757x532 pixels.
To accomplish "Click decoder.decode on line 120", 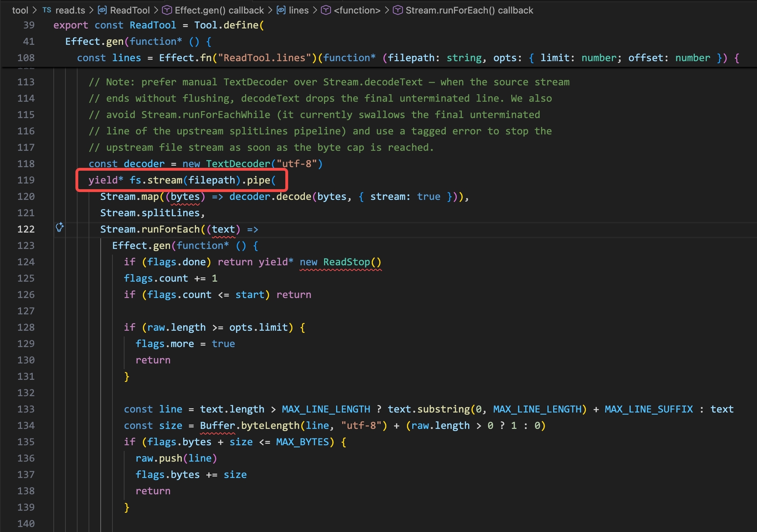I will pyautogui.click(x=270, y=197).
